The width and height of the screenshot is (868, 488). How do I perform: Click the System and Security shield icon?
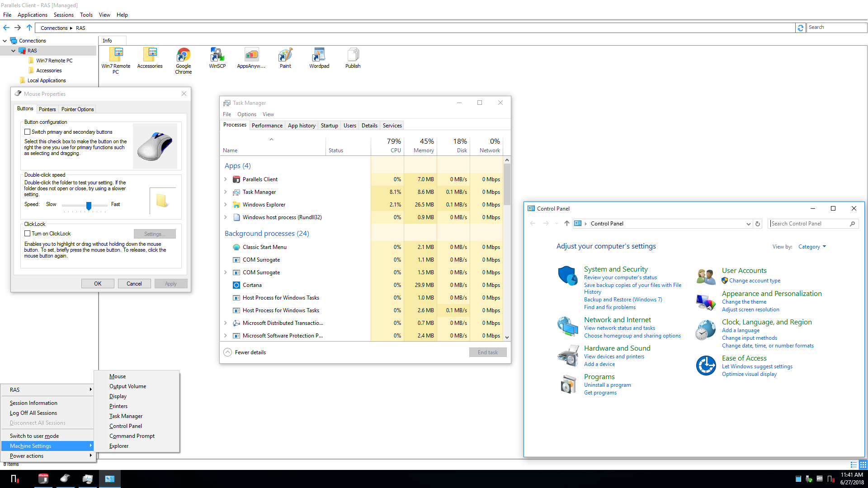tap(567, 276)
